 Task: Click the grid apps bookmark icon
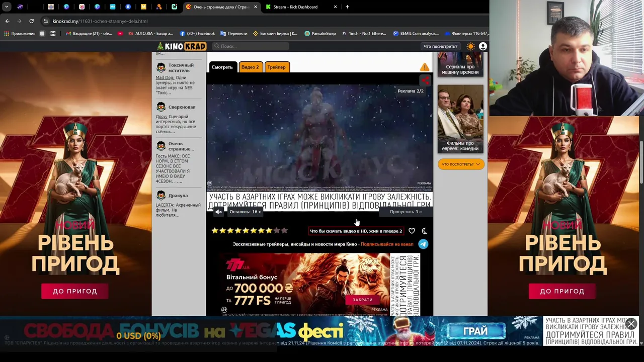[x=53, y=34]
